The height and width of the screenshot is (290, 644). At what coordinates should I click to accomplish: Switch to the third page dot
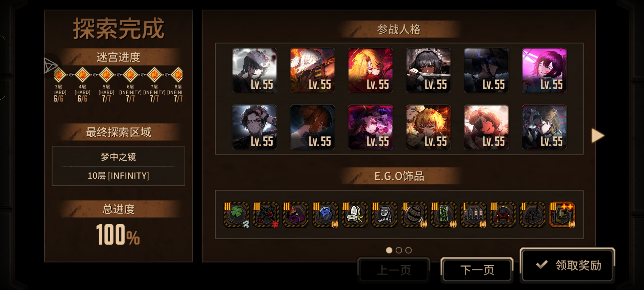point(408,250)
